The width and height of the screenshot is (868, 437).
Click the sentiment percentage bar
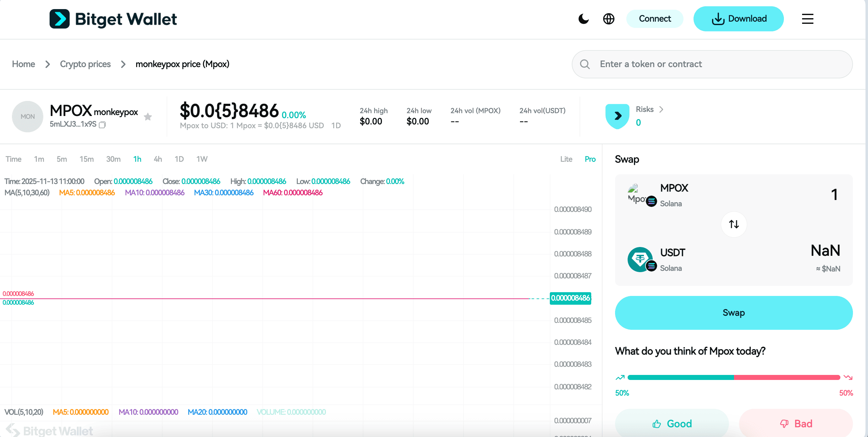coord(734,377)
